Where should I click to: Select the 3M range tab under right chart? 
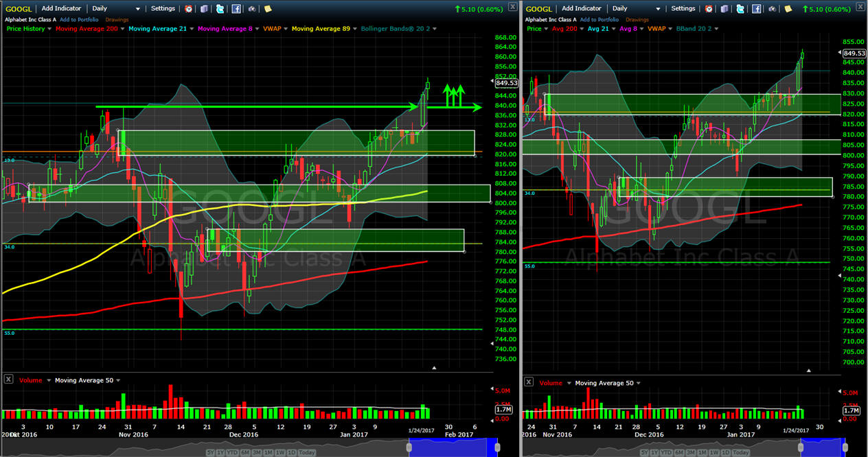(x=691, y=452)
